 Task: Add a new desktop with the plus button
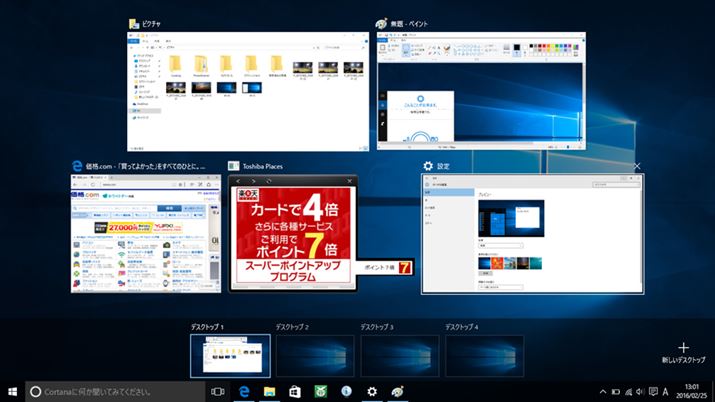click(683, 348)
